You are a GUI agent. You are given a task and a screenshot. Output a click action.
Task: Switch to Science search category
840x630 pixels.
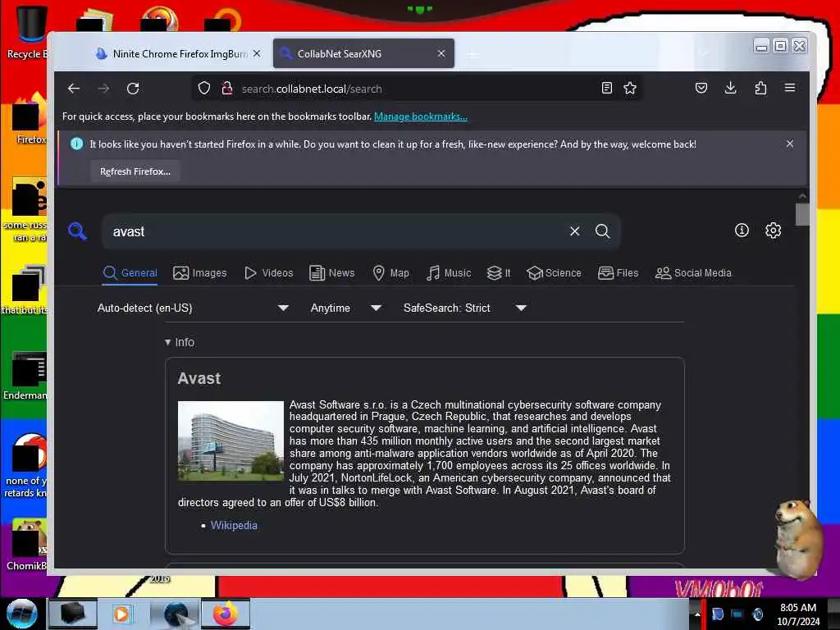tap(554, 273)
